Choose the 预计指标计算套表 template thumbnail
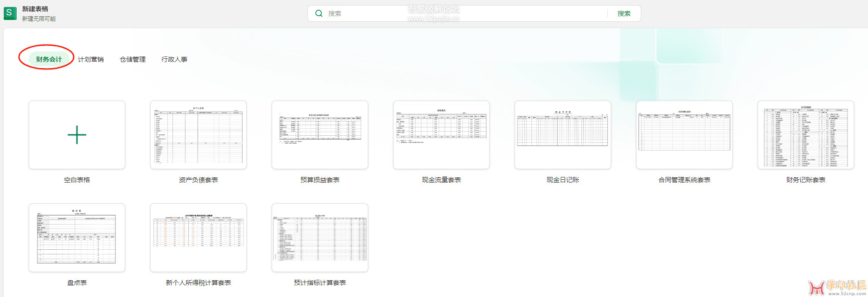The image size is (868, 297). [320, 238]
